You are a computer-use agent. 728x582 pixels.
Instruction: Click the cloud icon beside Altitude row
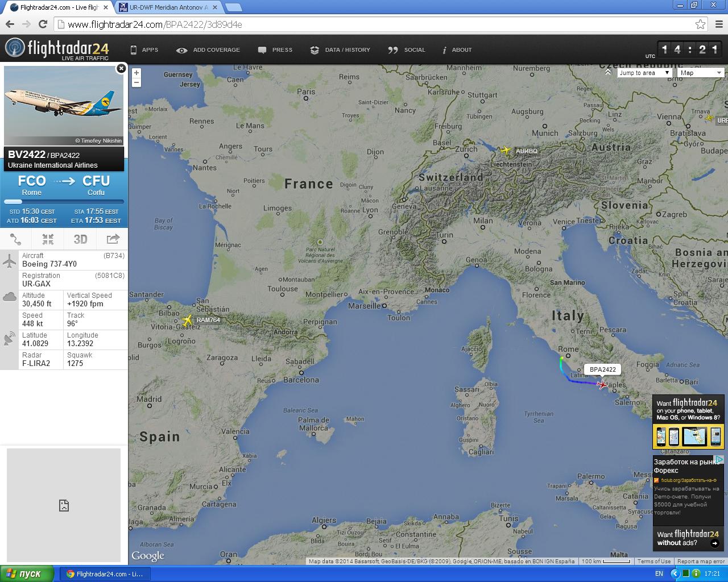pos(10,297)
